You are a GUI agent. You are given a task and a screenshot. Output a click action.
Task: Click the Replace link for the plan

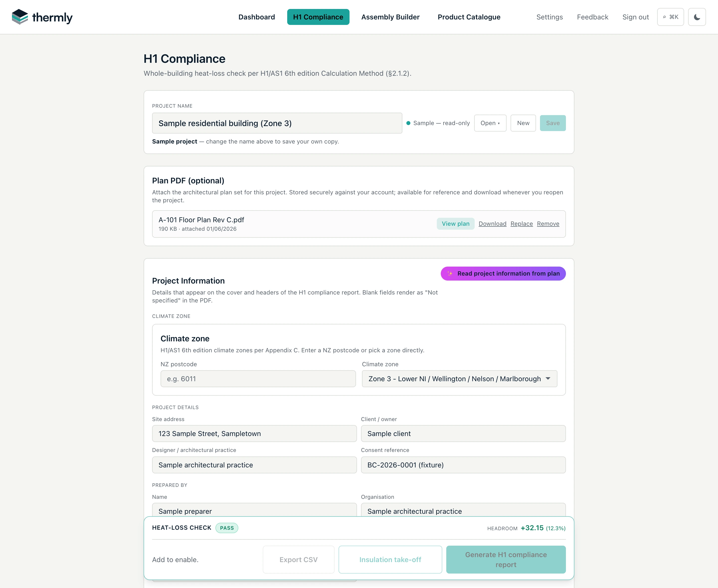(x=522, y=223)
